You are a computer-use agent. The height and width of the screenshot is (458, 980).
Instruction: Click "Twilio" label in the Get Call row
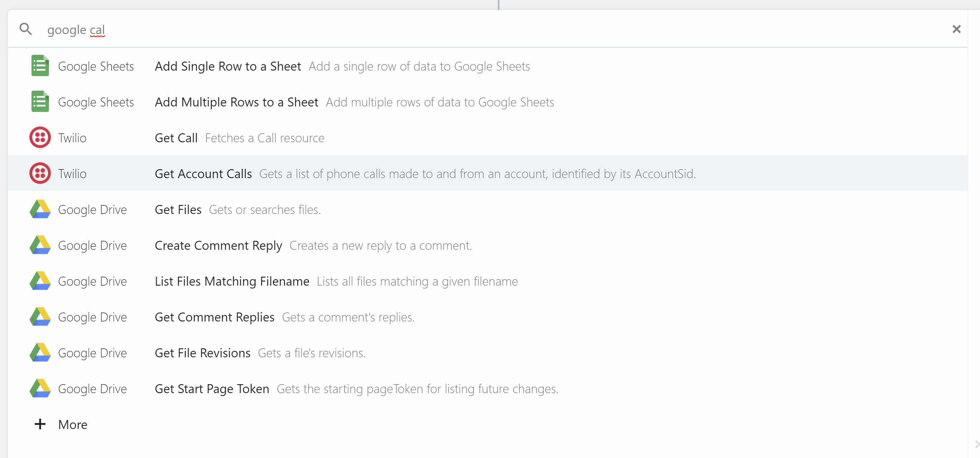(x=72, y=138)
